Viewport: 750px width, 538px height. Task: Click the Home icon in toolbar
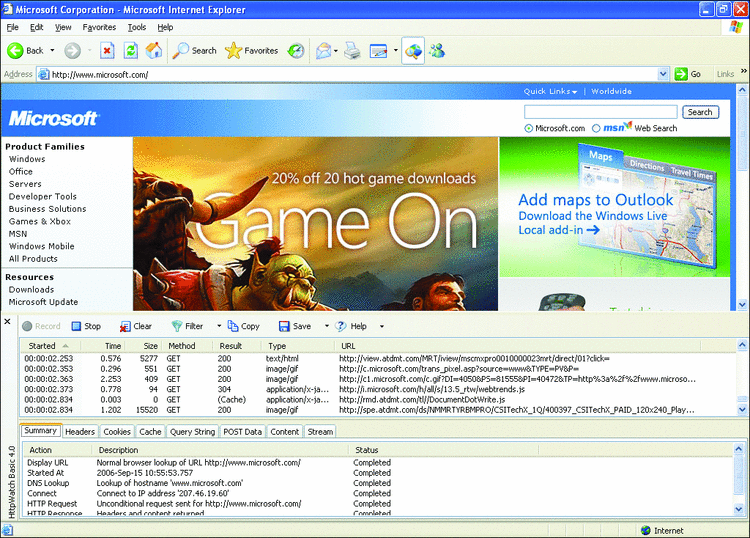tap(154, 51)
